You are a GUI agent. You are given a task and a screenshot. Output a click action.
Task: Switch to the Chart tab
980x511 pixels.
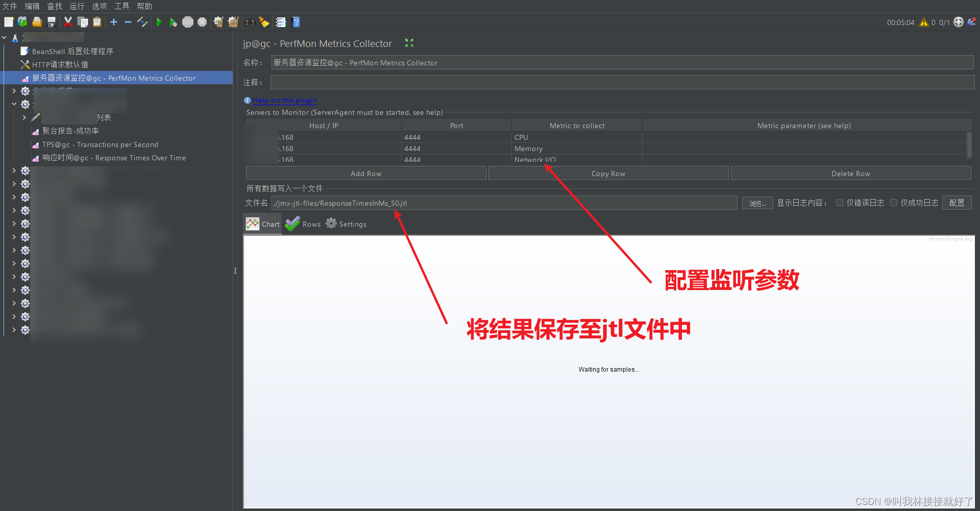click(x=262, y=224)
